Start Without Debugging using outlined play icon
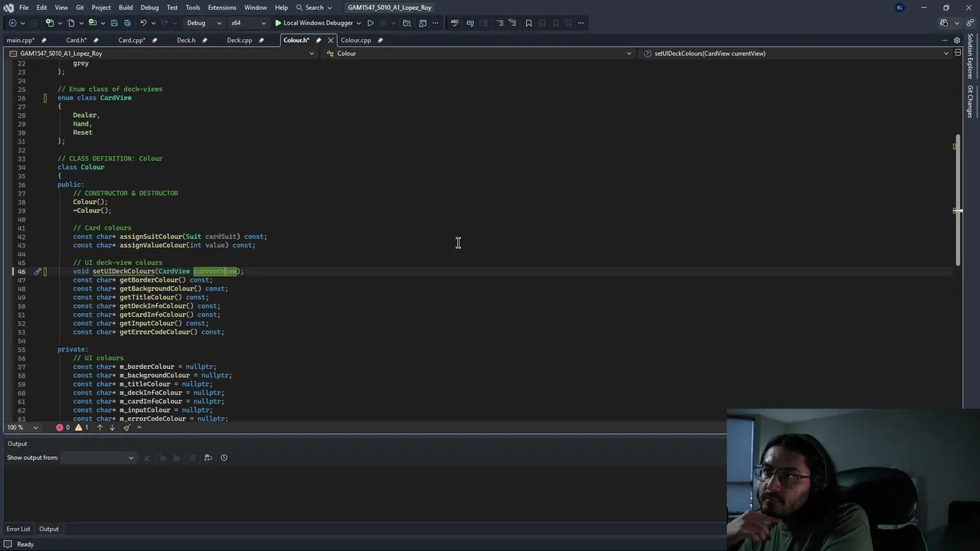Image resolution: width=980 pixels, height=551 pixels. pos(371,23)
